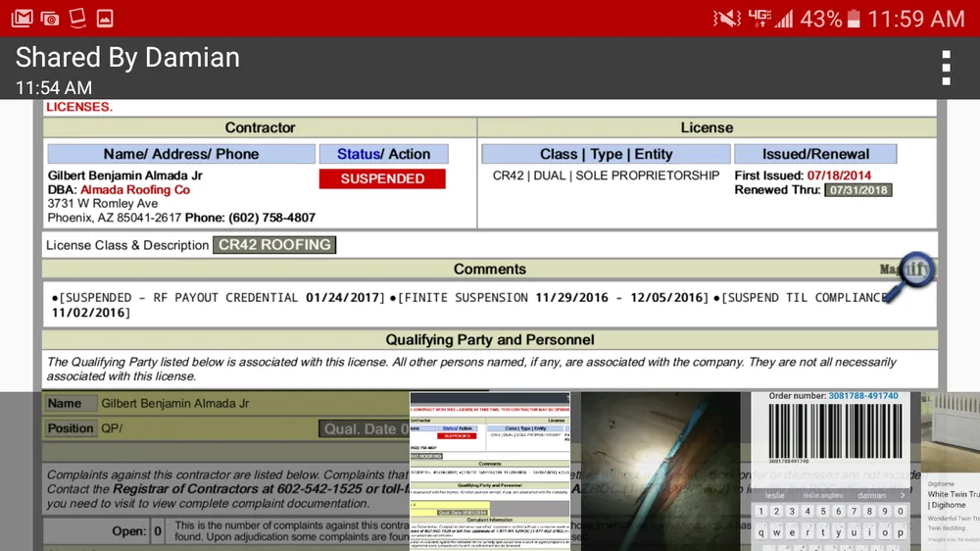Tap the camera notification icon in status bar
Screen dimensions: 980x551
[x=49, y=18]
